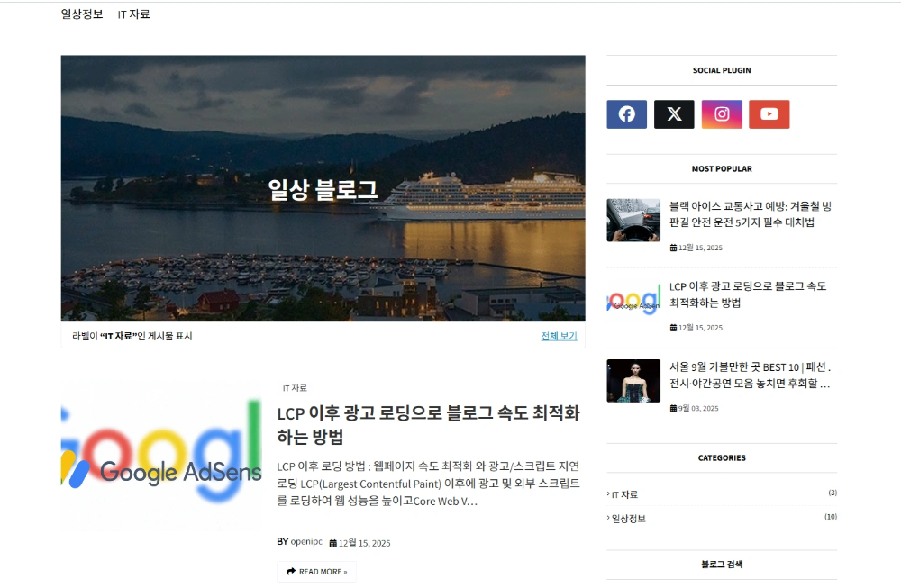The height and width of the screenshot is (588, 901).
Task: Click the READ MORE button
Action: coord(316,571)
